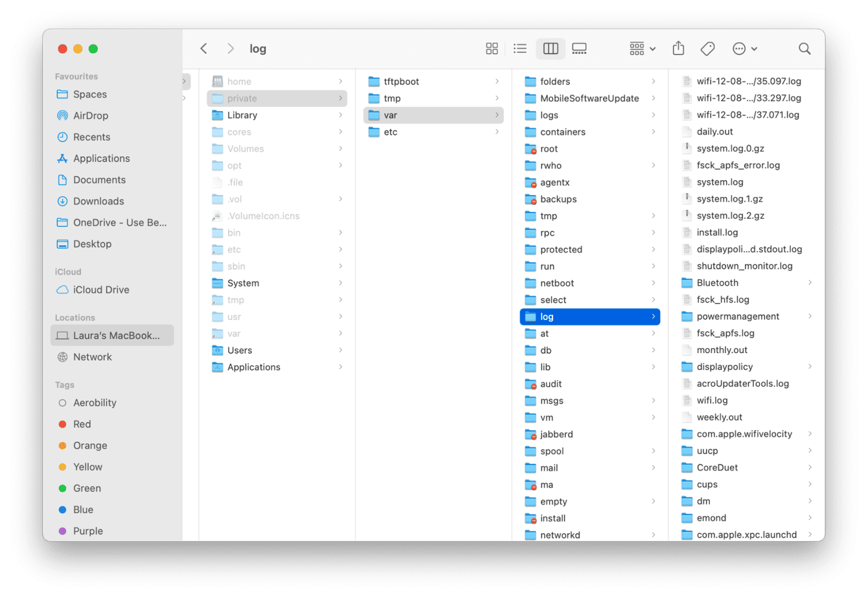Switch to icon grid view

point(492,48)
